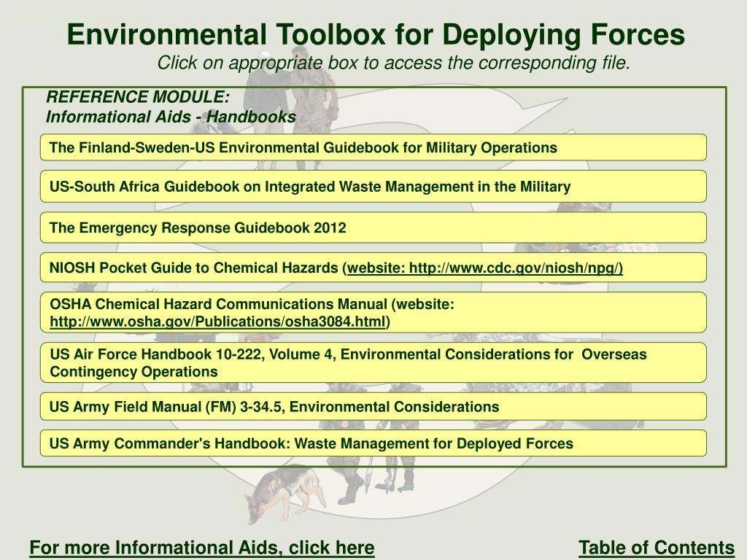Follow the osha.gov osha3084.html link
This screenshot has width=747, height=560.
coord(217,322)
